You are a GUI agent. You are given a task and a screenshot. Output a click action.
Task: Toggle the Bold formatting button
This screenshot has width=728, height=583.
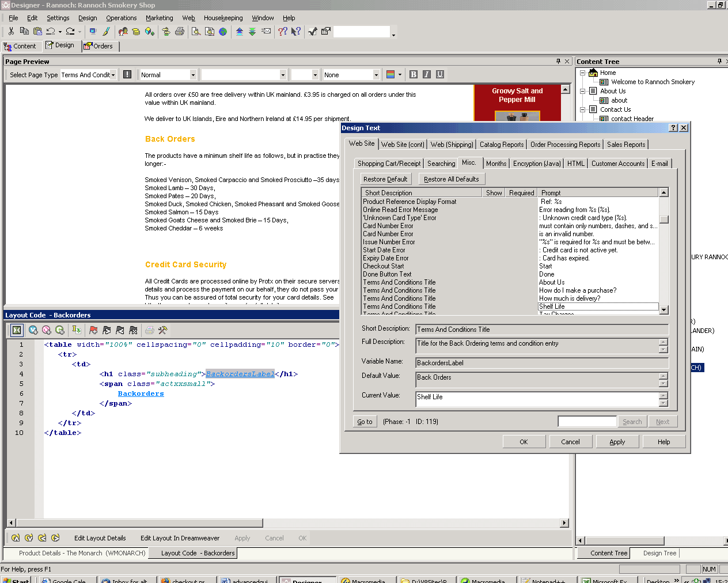click(x=413, y=74)
